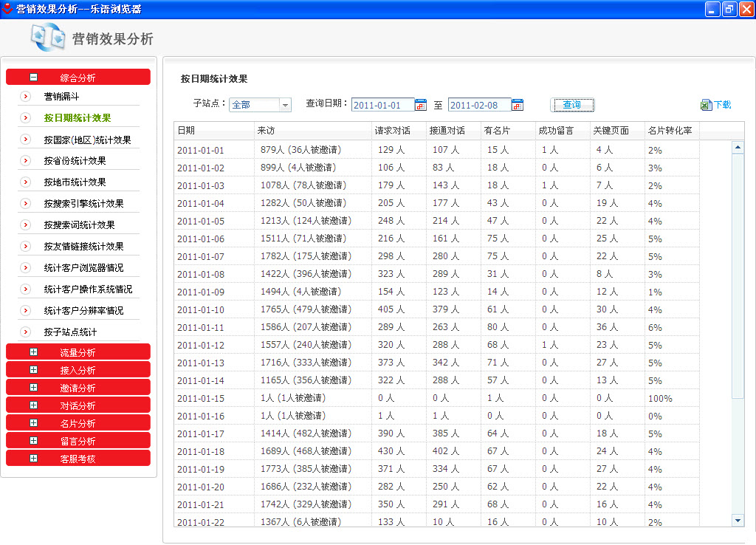The height and width of the screenshot is (545, 756).
Task: Expand the 接入分析 section
Action: pos(33,370)
